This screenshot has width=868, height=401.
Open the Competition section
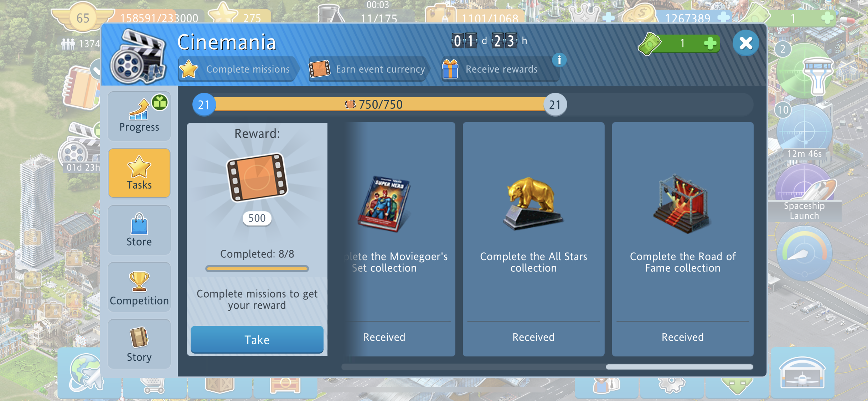pyautogui.click(x=139, y=287)
